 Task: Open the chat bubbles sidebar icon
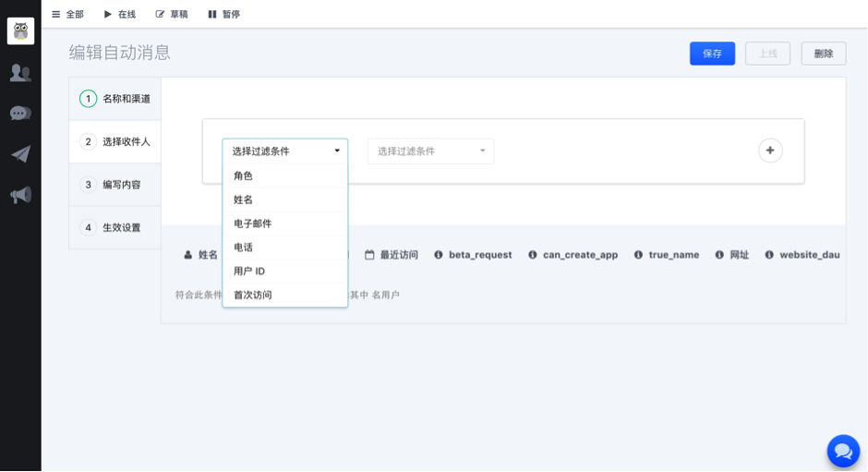20,113
